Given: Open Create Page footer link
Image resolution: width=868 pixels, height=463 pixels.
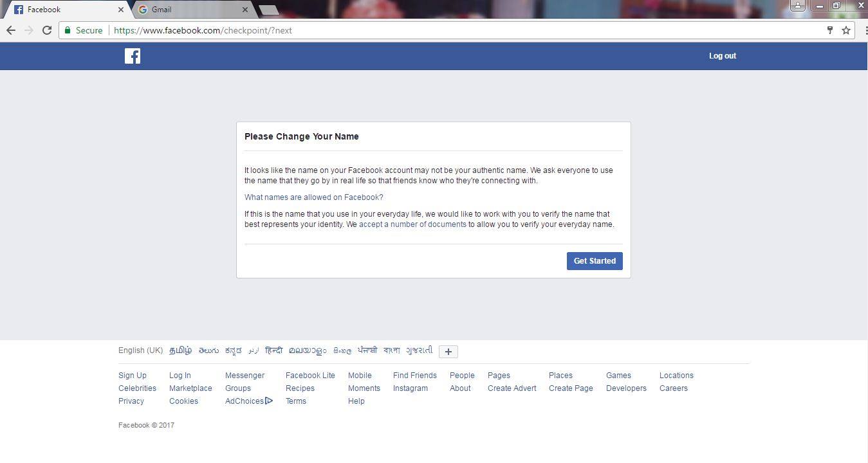Looking at the screenshot, I should 571,388.
